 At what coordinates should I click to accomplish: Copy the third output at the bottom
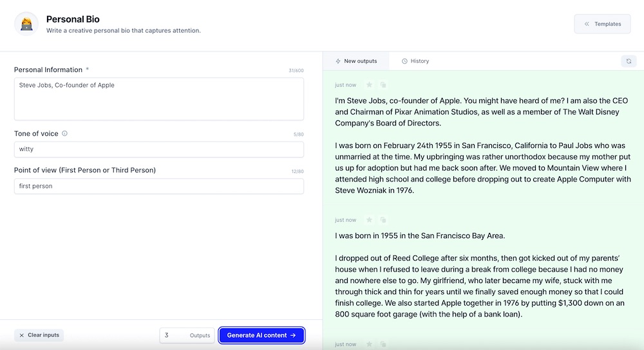(383, 344)
